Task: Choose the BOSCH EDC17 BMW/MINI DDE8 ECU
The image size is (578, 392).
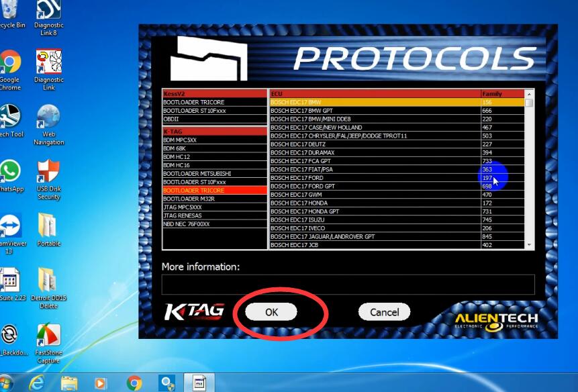Action: pyautogui.click(x=397, y=119)
